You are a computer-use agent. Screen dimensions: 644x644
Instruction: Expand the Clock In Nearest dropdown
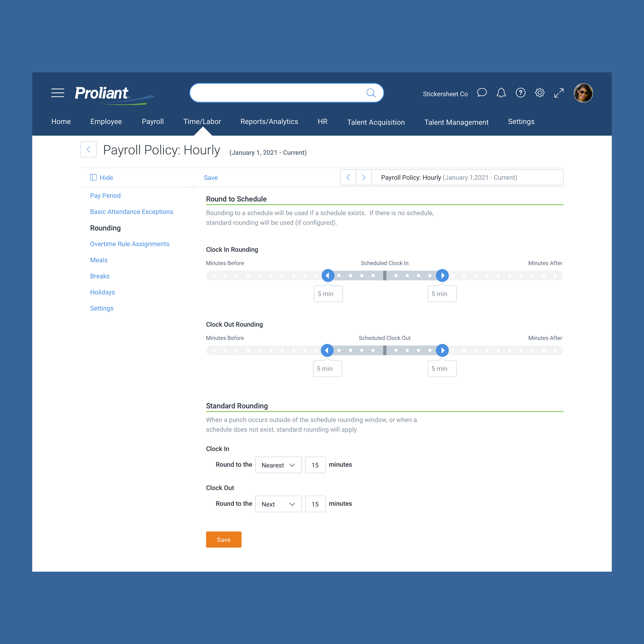278,465
